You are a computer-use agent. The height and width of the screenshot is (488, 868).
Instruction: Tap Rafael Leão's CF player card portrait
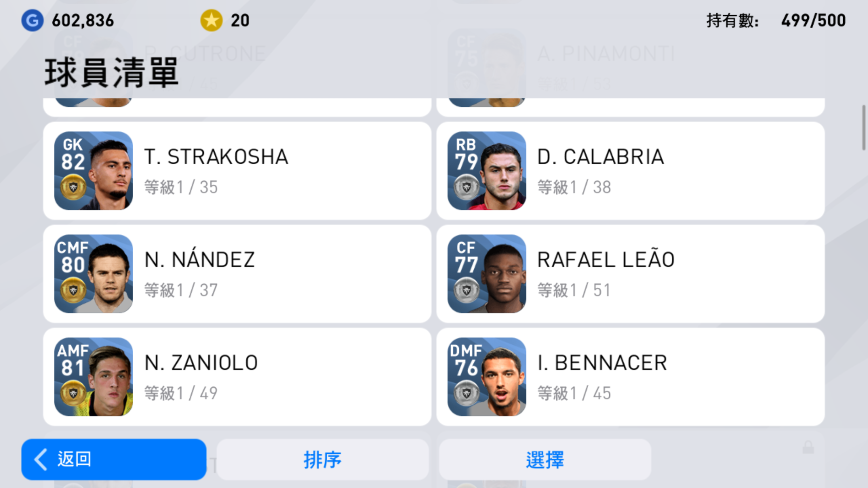point(487,274)
